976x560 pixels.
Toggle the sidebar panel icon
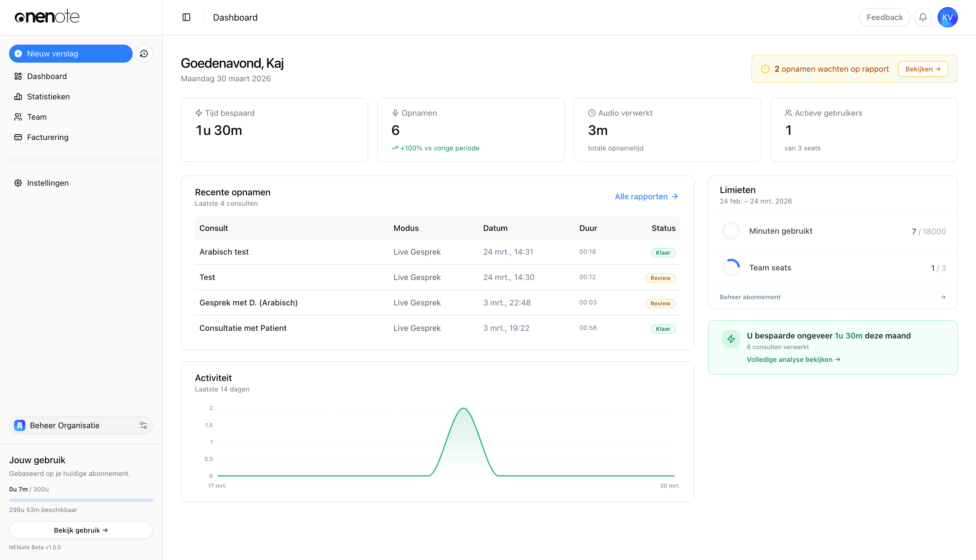tap(186, 17)
